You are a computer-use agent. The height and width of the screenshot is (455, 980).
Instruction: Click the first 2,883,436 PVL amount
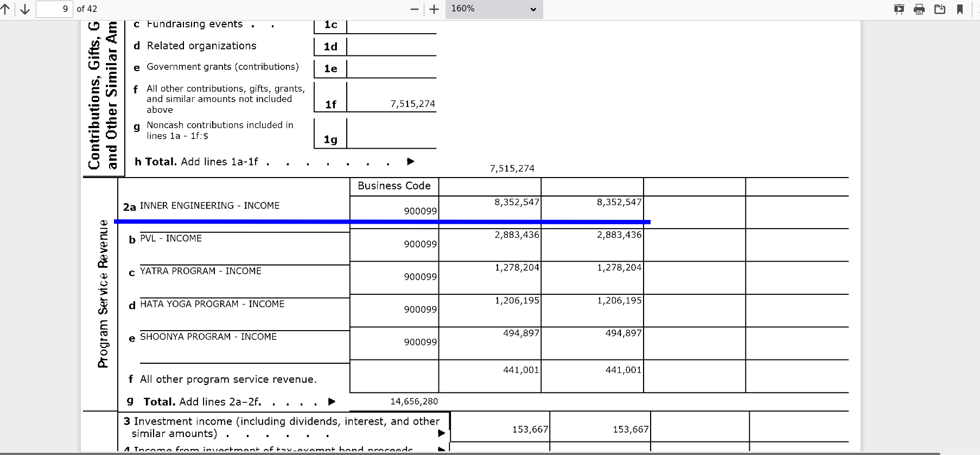click(517, 235)
